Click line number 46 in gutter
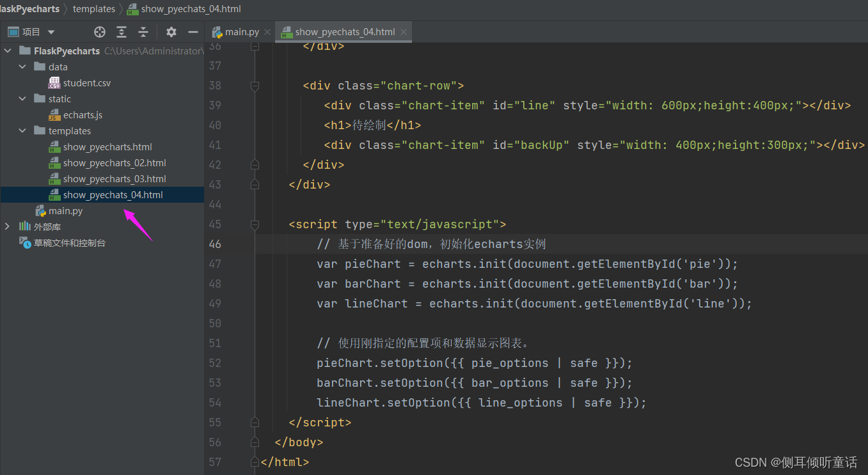The width and height of the screenshot is (868, 475). pos(215,244)
